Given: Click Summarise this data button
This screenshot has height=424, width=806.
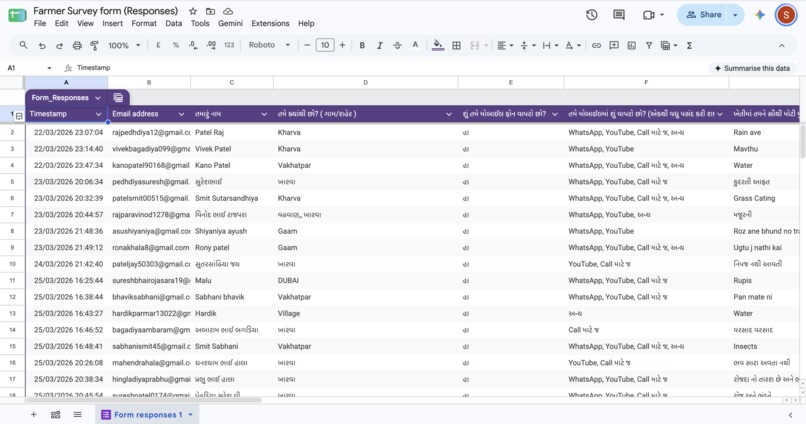Looking at the screenshot, I should 752,68.
